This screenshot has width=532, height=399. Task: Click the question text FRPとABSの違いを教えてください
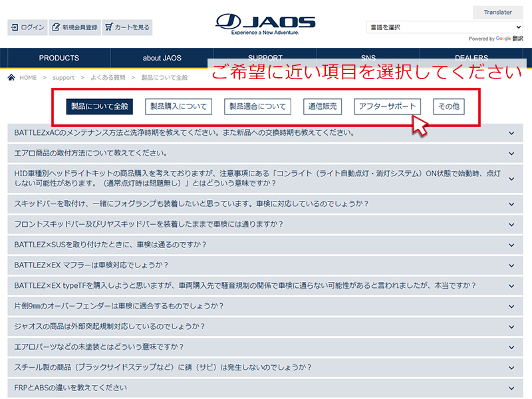(70, 388)
